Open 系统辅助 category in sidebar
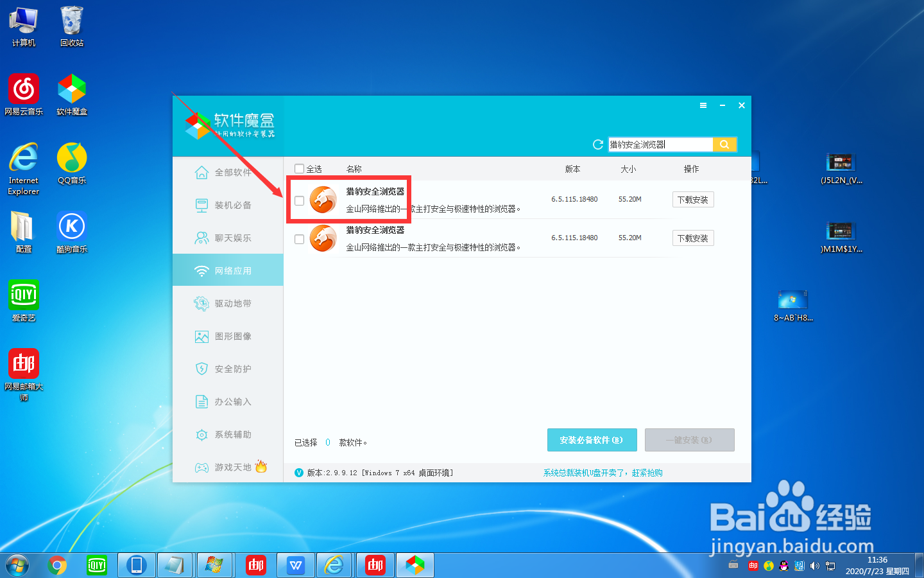The width and height of the screenshot is (924, 578). [228, 434]
